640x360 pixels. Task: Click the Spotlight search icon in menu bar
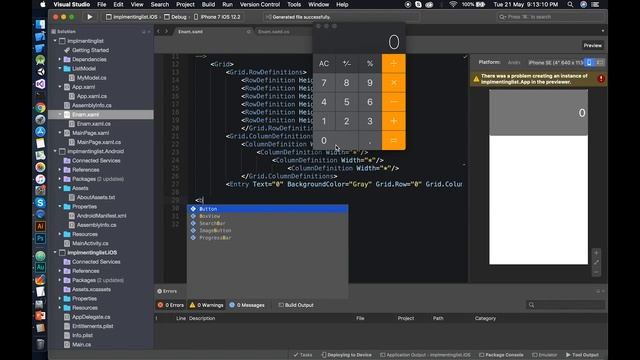(x=570, y=4)
